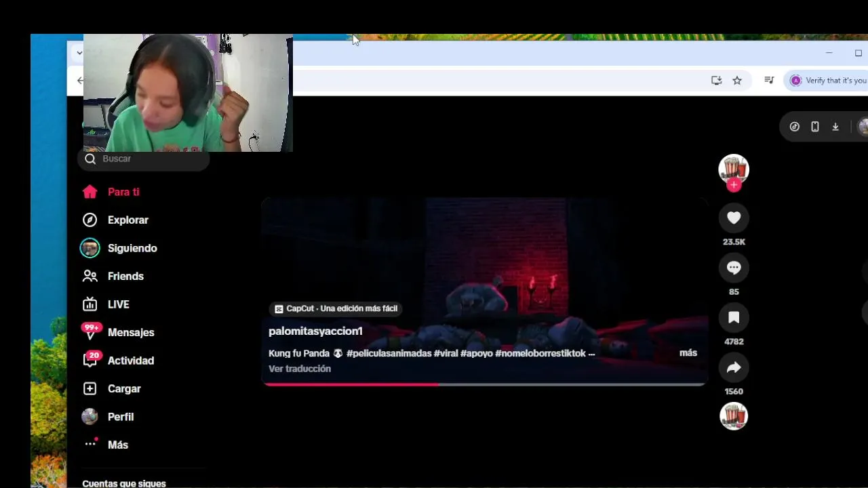
Task: Bookmark page with Chrome star icon
Action: click(x=737, y=81)
